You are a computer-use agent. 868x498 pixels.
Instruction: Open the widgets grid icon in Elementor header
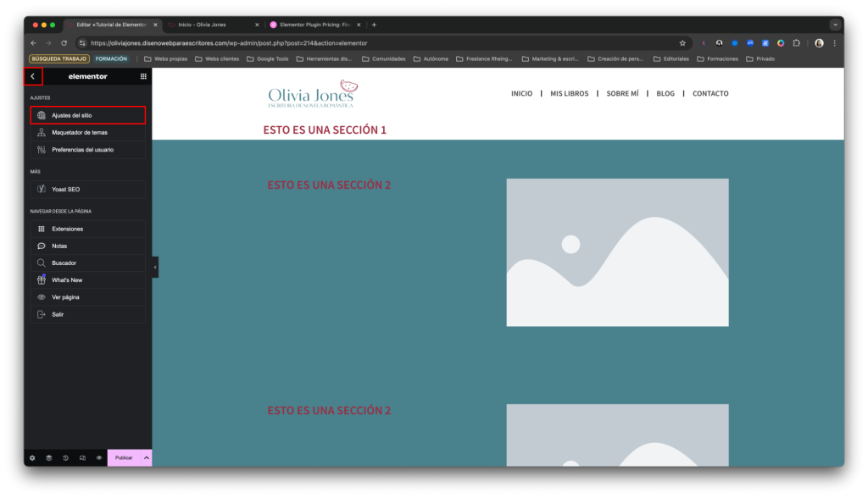(143, 76)
